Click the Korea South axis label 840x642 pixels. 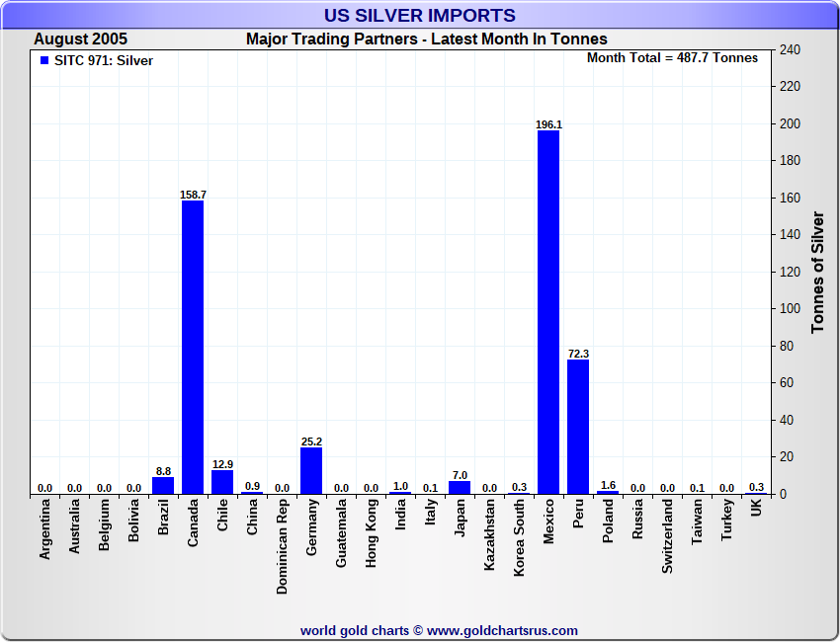(519, 537)
